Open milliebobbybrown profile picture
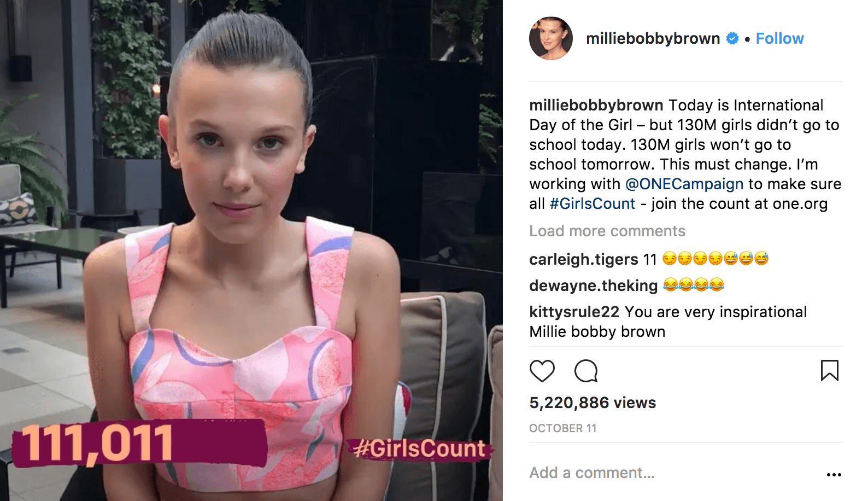868x501 pixels. click(551, 38)
